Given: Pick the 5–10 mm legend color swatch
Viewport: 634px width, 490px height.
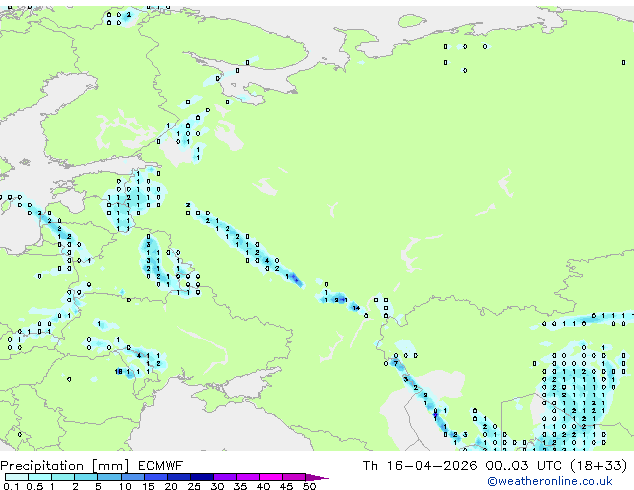Looking at the screenshot, I should click(109, 477).
